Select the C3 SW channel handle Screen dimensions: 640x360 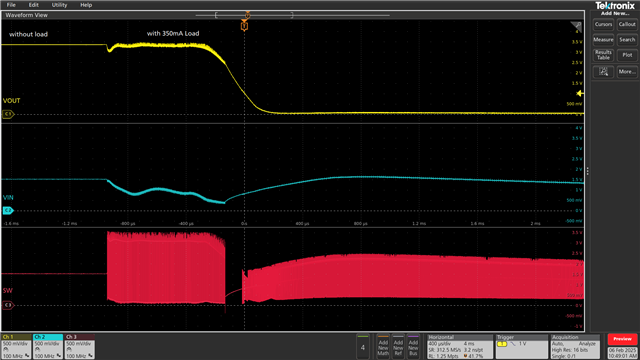click(x=8, y=305)
